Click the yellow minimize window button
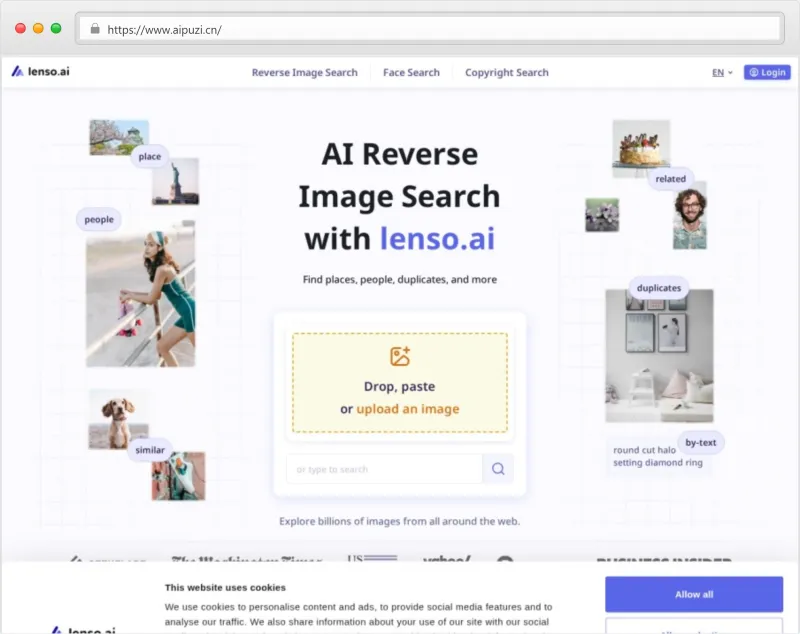The width and height of the screenshot is (800, 634). click(38, 29)
